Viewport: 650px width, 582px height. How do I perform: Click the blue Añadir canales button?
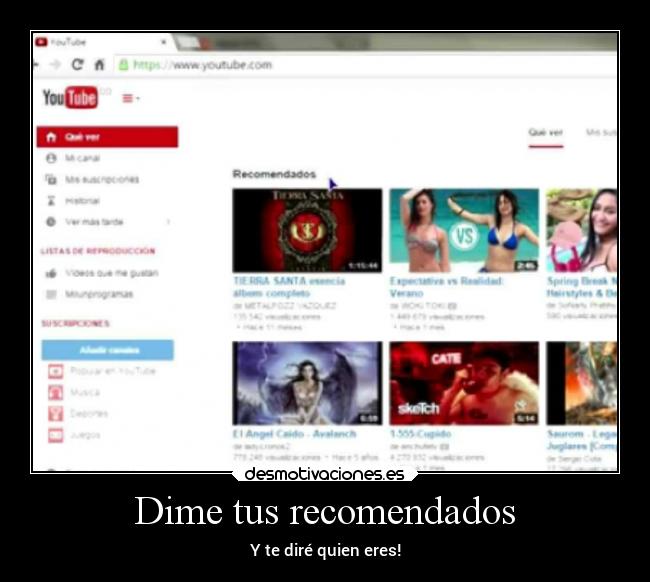[x=108, y=350]
